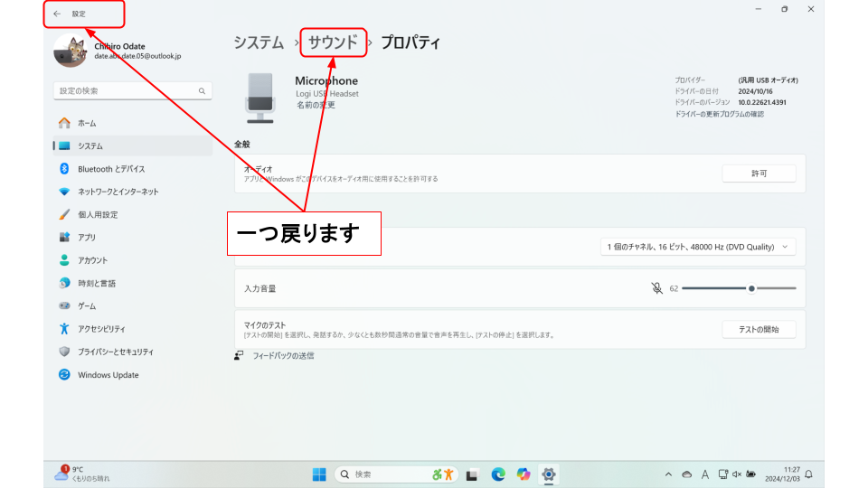Screen dimensions: 868x488
Task: Open the Windows Start menu
Action: pos(319,474)
